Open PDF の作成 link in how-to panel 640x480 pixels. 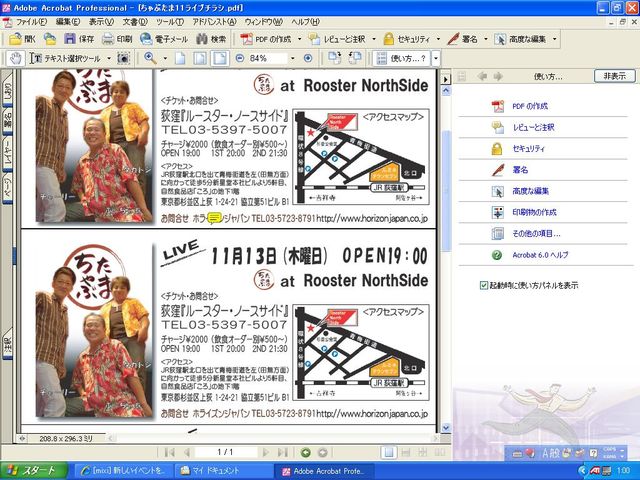530,106
